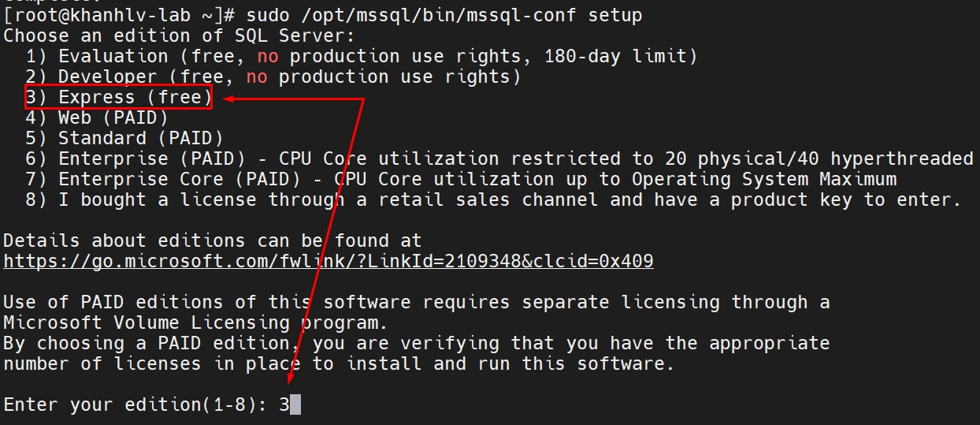Click the "By choosing a PAID edition" line
Image resolution: width=980 pixels, height=425 pixels.
[416, 344]
